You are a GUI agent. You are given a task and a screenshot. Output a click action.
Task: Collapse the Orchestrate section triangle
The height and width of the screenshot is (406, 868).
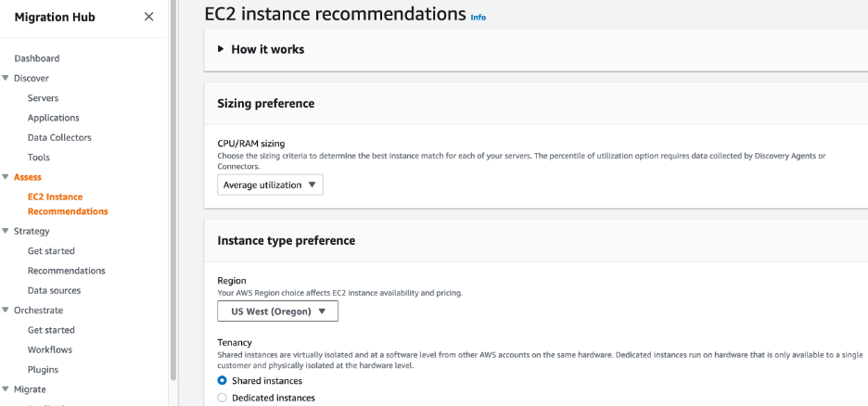coord(6,310)
